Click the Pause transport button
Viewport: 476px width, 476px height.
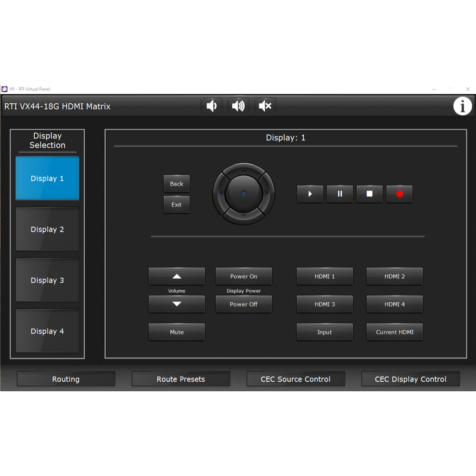point(340,194)
